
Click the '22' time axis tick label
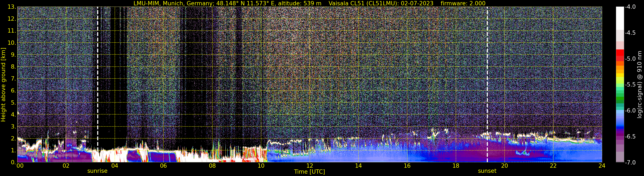pyautogui.click(x=553, y=166)
